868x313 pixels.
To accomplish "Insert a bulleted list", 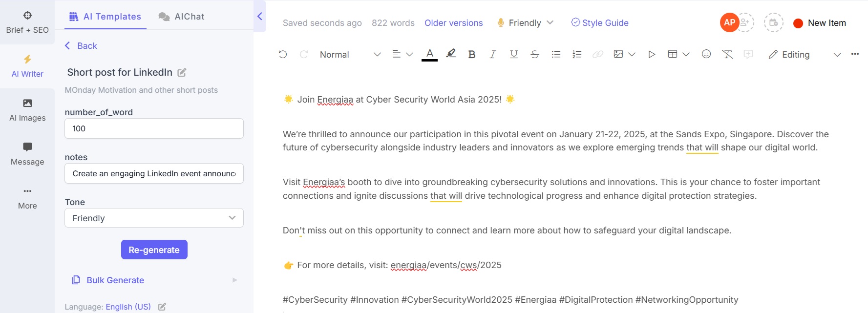I will pyautogui.click(x=556, y=54).
